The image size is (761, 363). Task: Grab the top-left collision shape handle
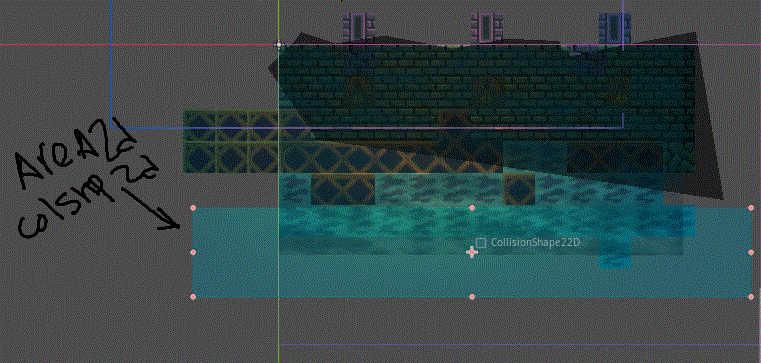point(193,208)
